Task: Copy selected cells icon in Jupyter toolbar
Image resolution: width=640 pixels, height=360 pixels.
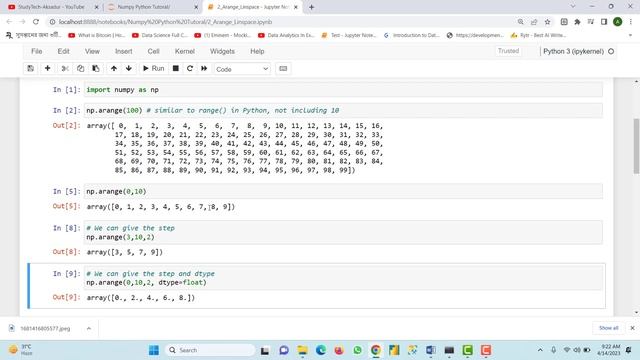Action: [80, 69]
